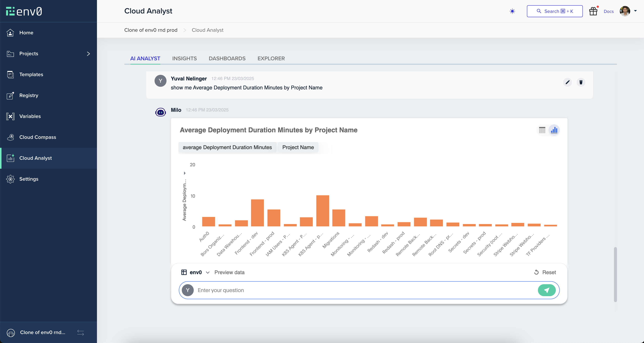Open user avatar account menu arrow
This screenshot has width=644, height=343.
[635, 11]
